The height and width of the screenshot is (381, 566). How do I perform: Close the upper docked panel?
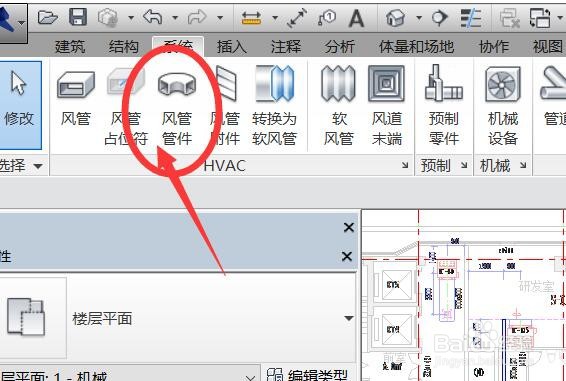point(349,228)
